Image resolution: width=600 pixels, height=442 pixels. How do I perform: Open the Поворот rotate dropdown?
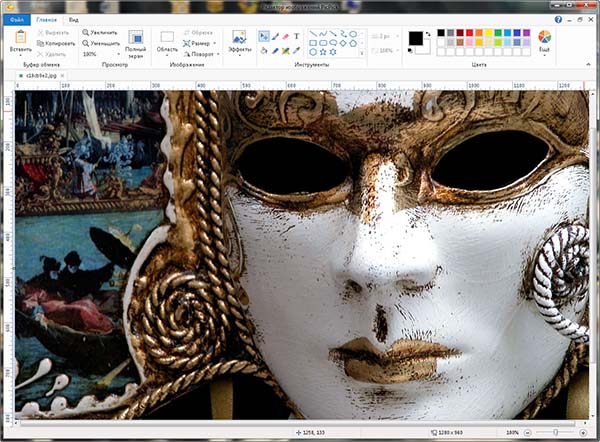pos(202,54)
